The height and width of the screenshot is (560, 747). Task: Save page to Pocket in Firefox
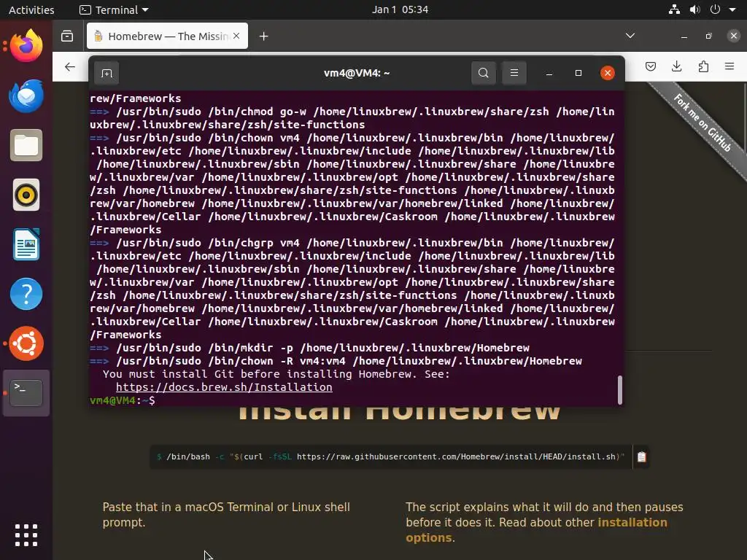650,66
